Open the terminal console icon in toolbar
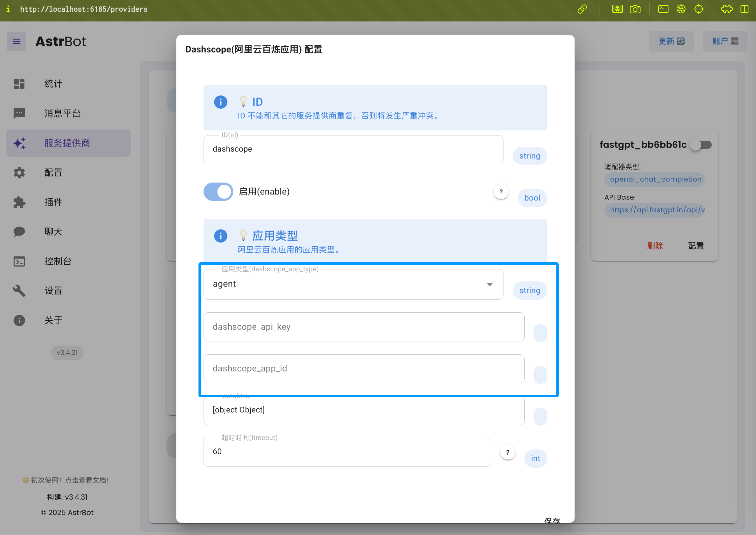 pyautogui.click(x=663, y=9)
